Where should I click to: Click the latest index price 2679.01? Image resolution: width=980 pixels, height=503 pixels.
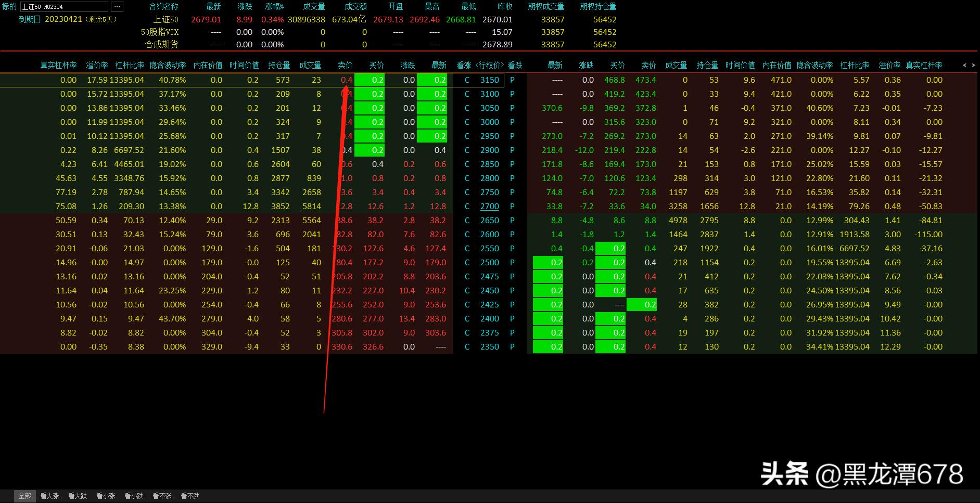(x=206, y=20)
